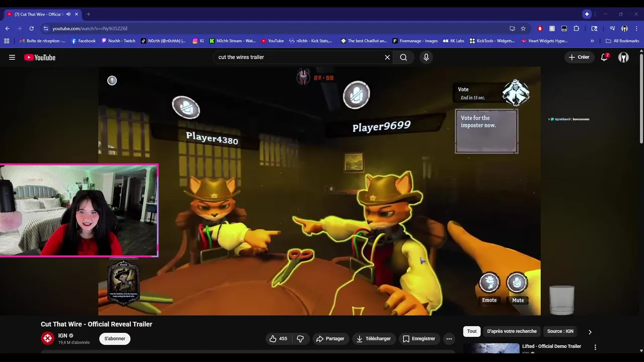The width and height of the screenshot is (644, 362).
Task: Start voice search with the microphone
Action: coord(426,57)
